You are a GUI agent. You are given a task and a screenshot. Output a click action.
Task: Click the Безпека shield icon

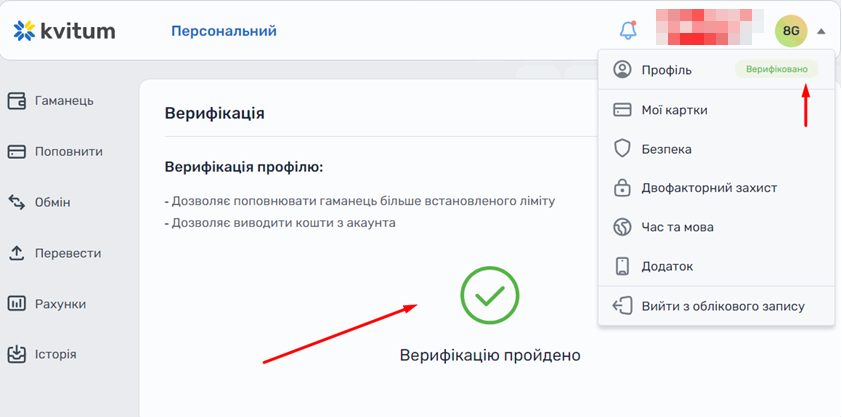[622, 149]
